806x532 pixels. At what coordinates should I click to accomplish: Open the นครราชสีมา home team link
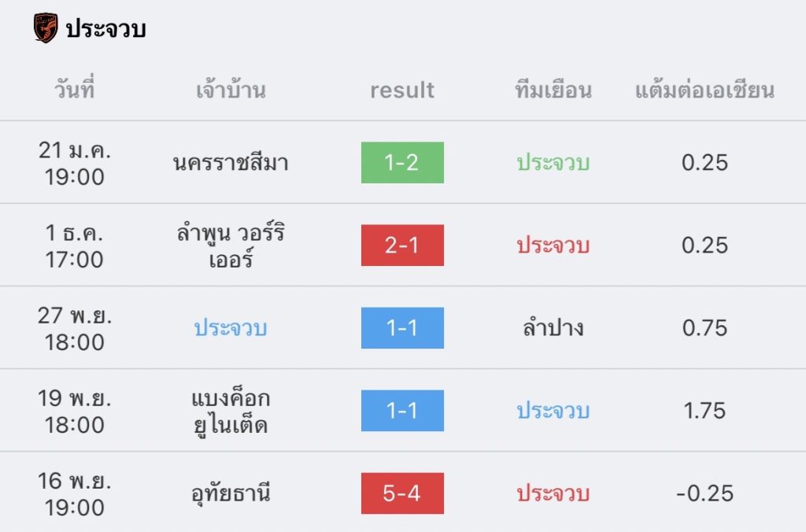pos(231,163)
